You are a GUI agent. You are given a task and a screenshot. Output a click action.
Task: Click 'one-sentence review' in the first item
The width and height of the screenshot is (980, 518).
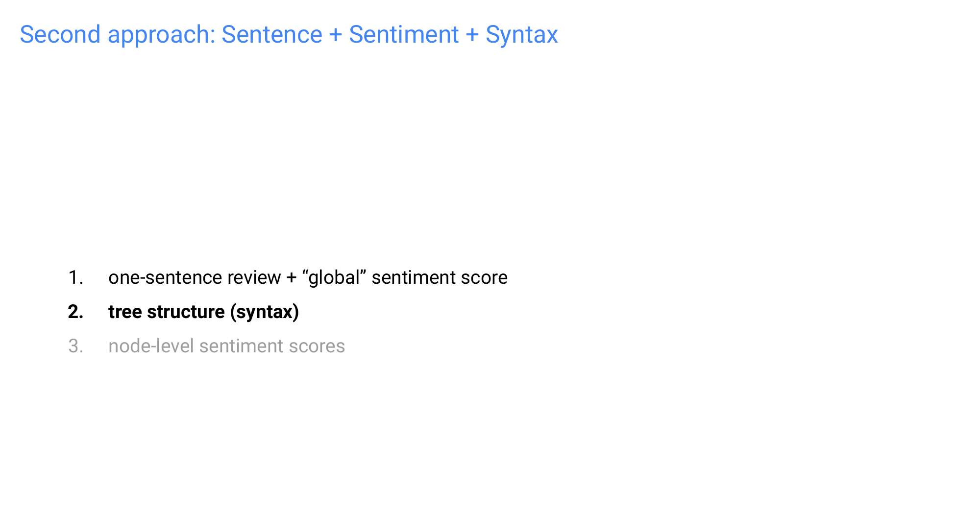195,278
